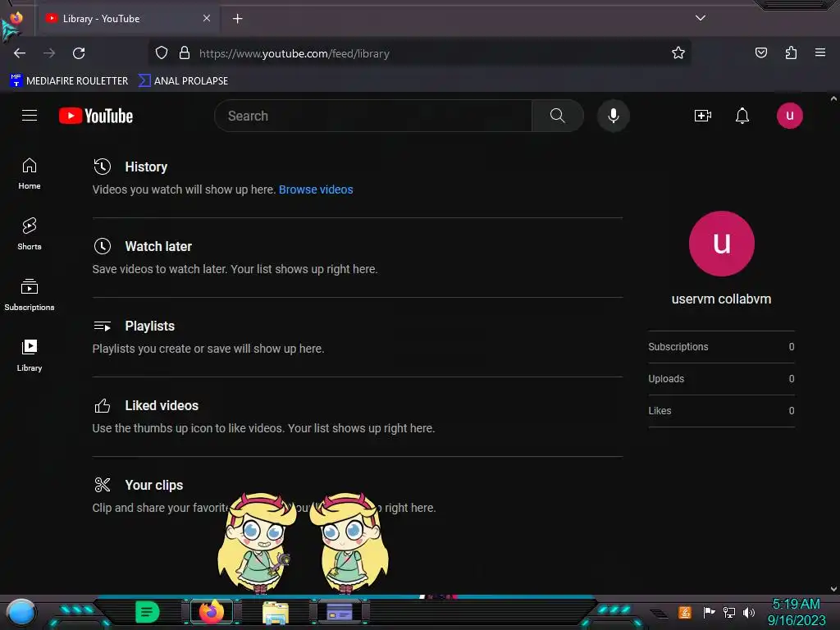Screen dimensions: 840x630
Task: Bookmark this page with the star
Action: tap(678, 53)
